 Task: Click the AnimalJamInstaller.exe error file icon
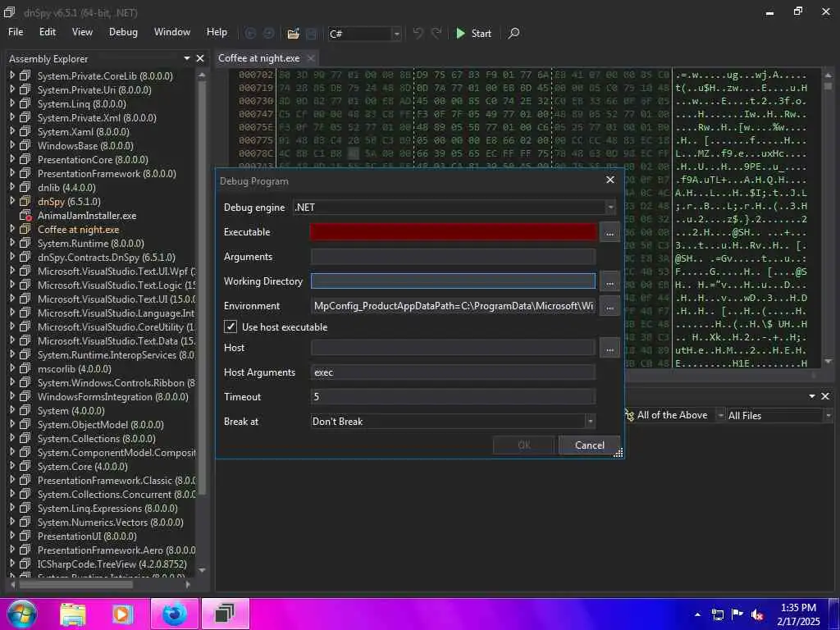tap(25, 216)
